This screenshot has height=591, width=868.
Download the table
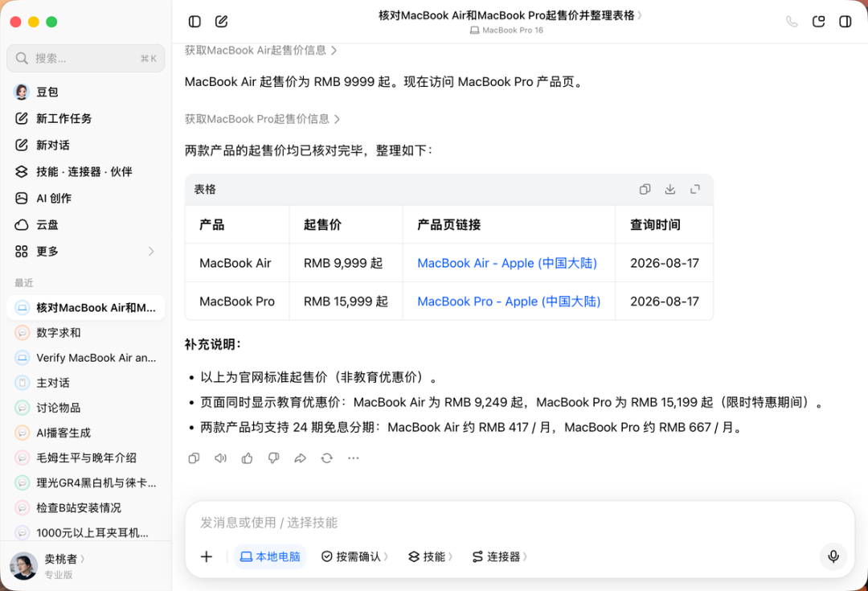(669, 190)
